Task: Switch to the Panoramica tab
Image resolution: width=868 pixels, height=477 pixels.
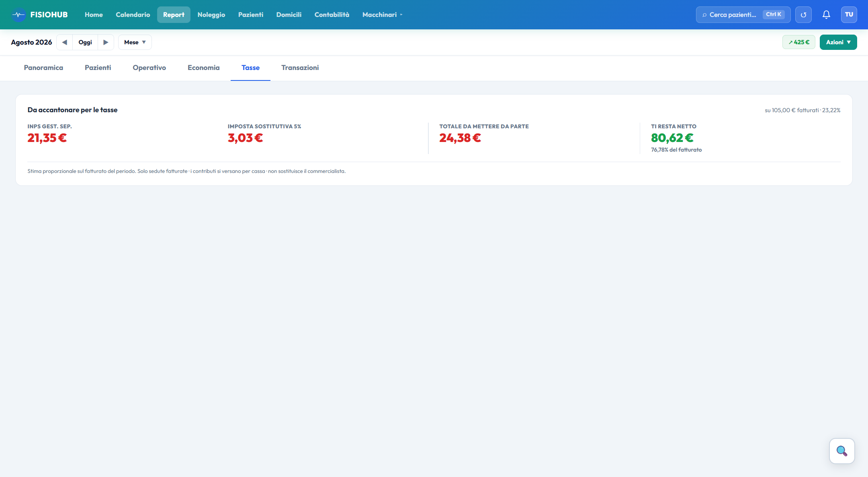Action: coord(43,68)
